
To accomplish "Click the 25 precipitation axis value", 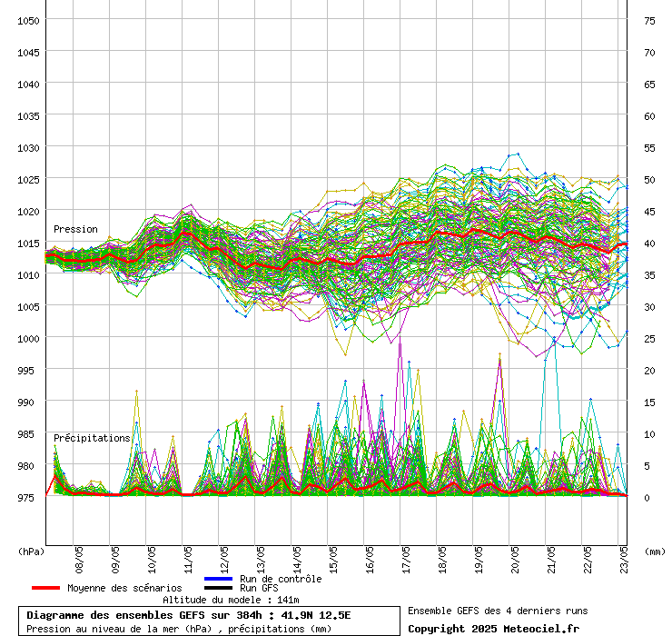I will pos(649,339).
